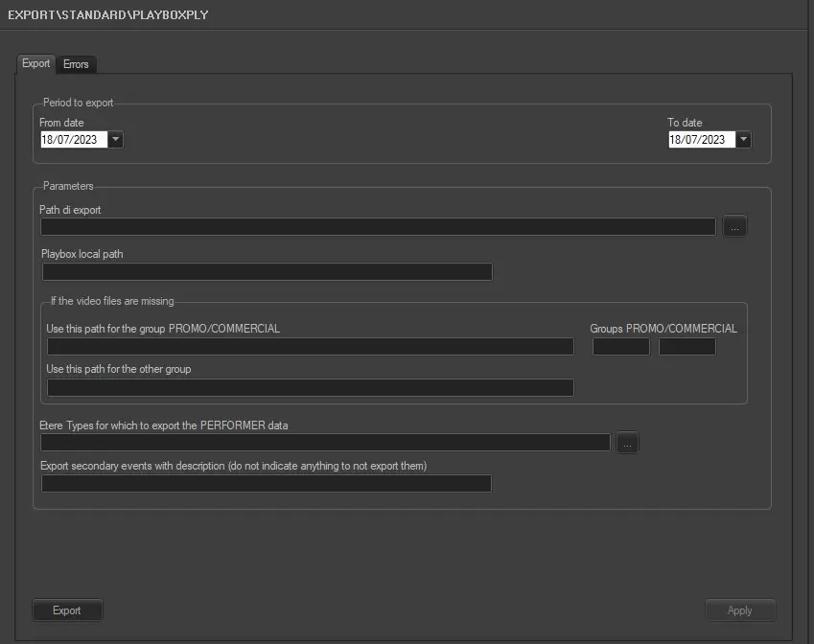Screen dimensions: 814x644
Task: Browse for the Path di export folder
Action: 734,227
